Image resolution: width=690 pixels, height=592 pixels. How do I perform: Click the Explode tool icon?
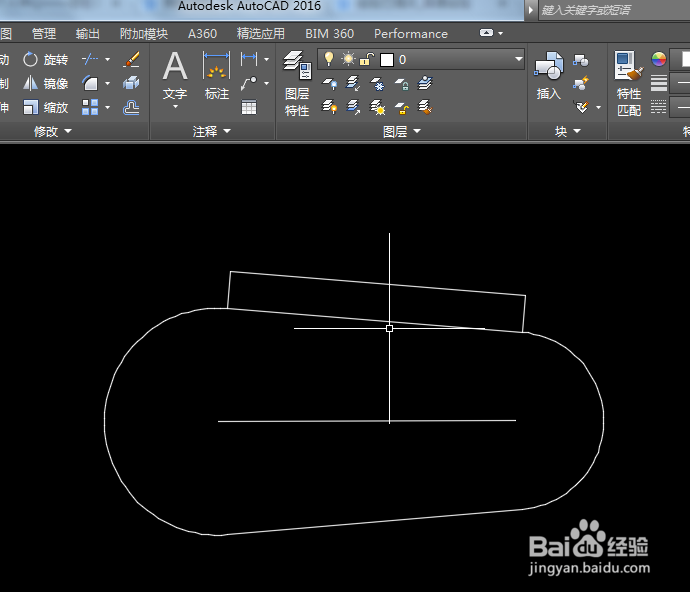131,83
